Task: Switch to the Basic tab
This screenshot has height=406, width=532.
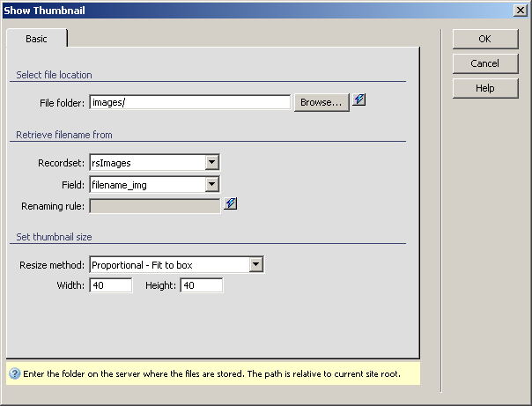Action: click(x=37, y=39)
